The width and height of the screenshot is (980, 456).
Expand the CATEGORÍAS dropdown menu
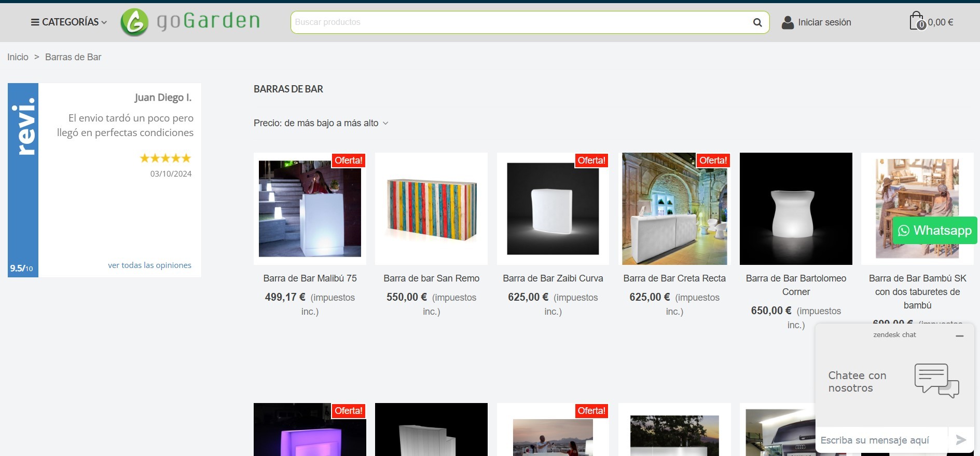point(69,22)
